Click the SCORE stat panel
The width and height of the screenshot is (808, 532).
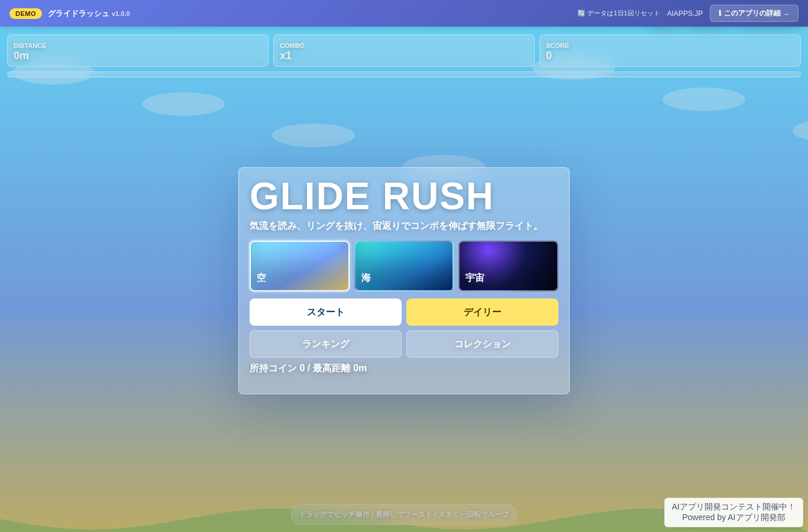[670, 51]
